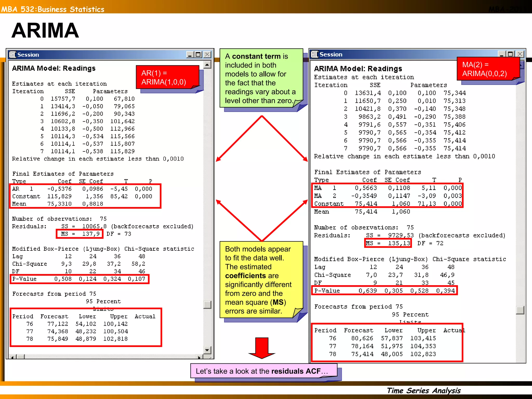Click MA 1 coefficient 0,5663
Viewport: 532px width, 399px height.
click(366, 188)
